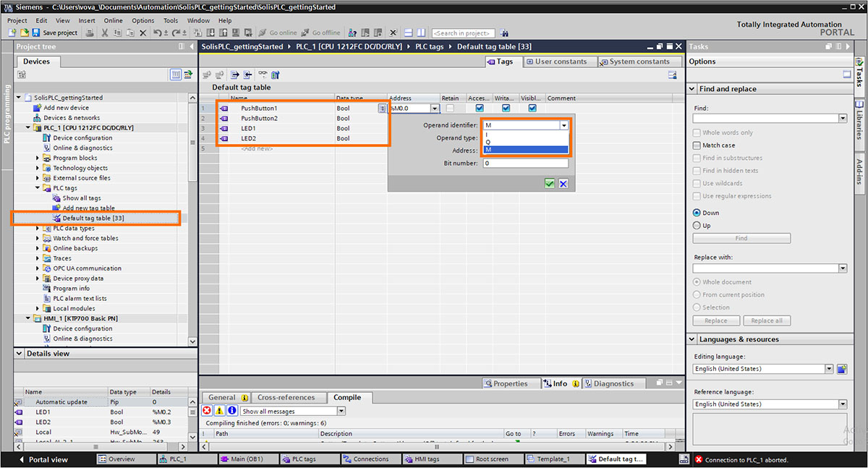868x468 pixels.
Task: Open the Online menu
Action: pos(113,20)
